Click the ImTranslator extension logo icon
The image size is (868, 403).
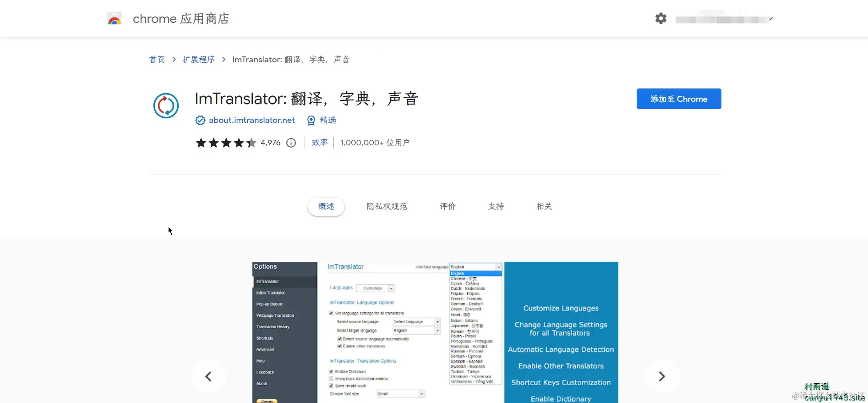pos(166,106)
